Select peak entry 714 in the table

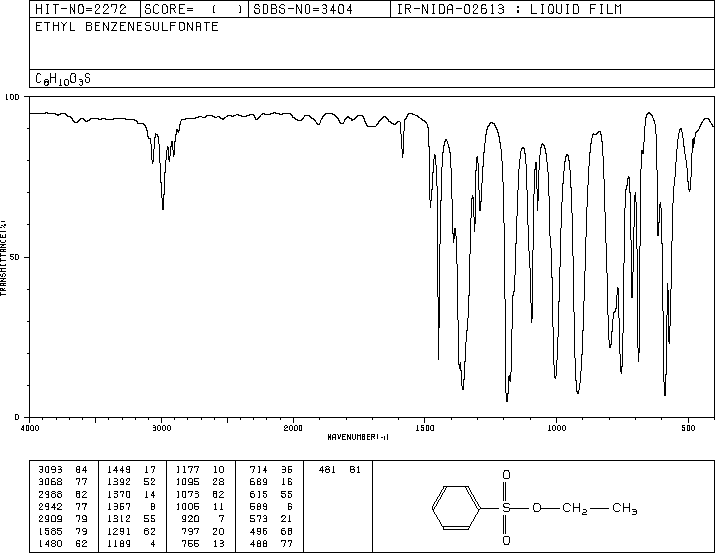click(x=259, y=470)
